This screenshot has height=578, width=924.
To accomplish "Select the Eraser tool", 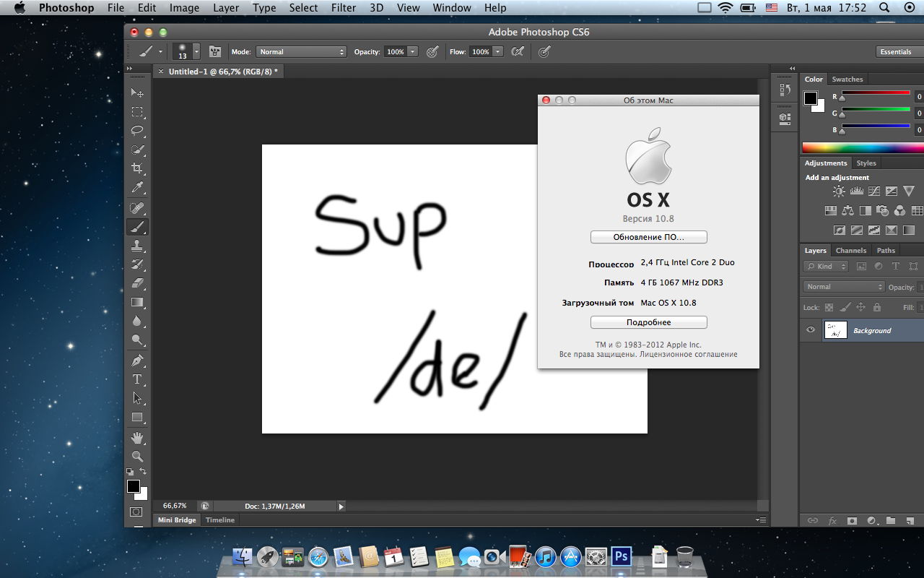I will click(x=136, y=283).
